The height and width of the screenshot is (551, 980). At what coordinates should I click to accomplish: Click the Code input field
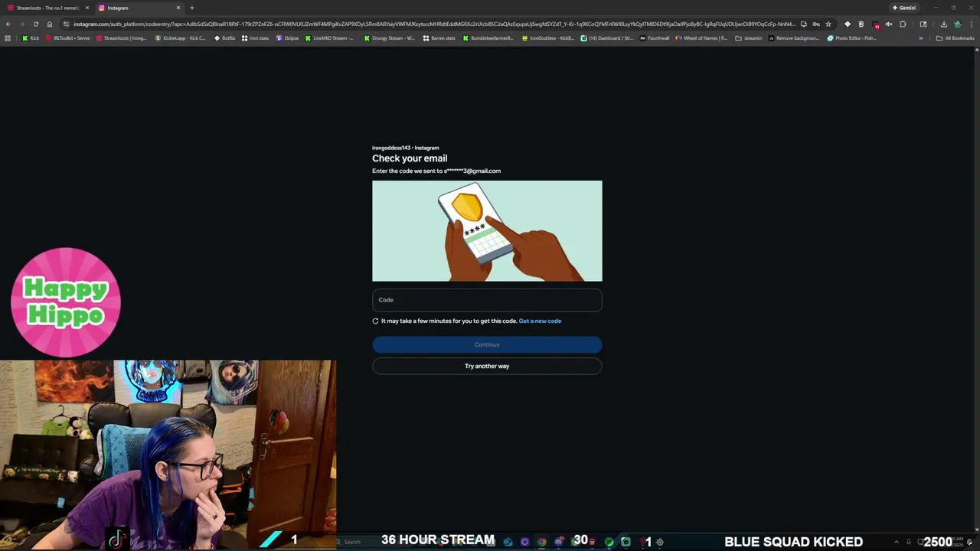click(487, 300)
